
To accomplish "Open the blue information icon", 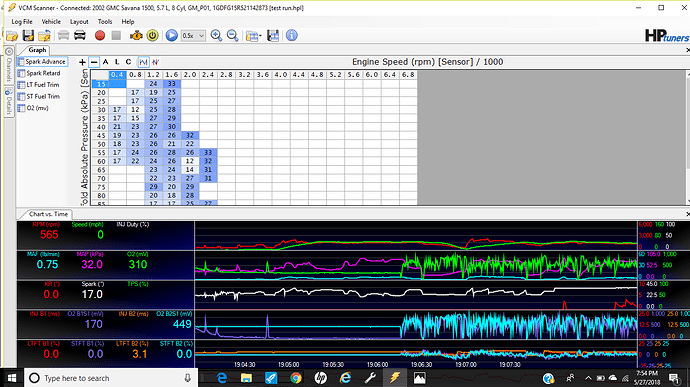I will (x=292, y=36).
